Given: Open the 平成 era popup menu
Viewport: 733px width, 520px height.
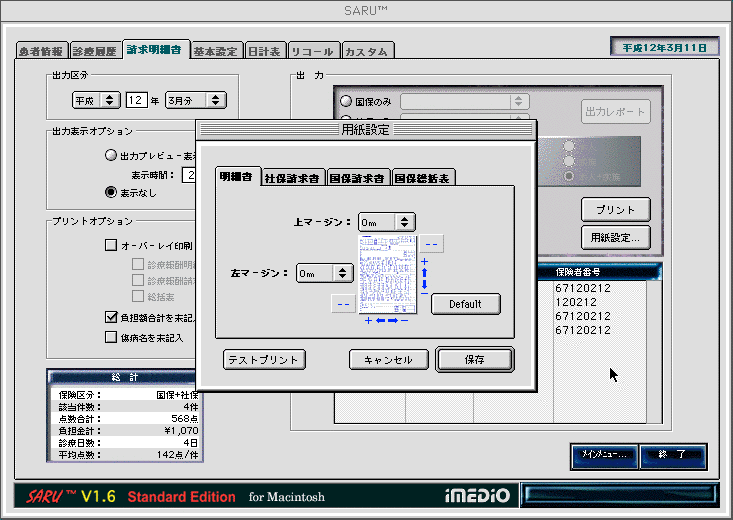Looking at the screenshot, I should click(96, 100).
